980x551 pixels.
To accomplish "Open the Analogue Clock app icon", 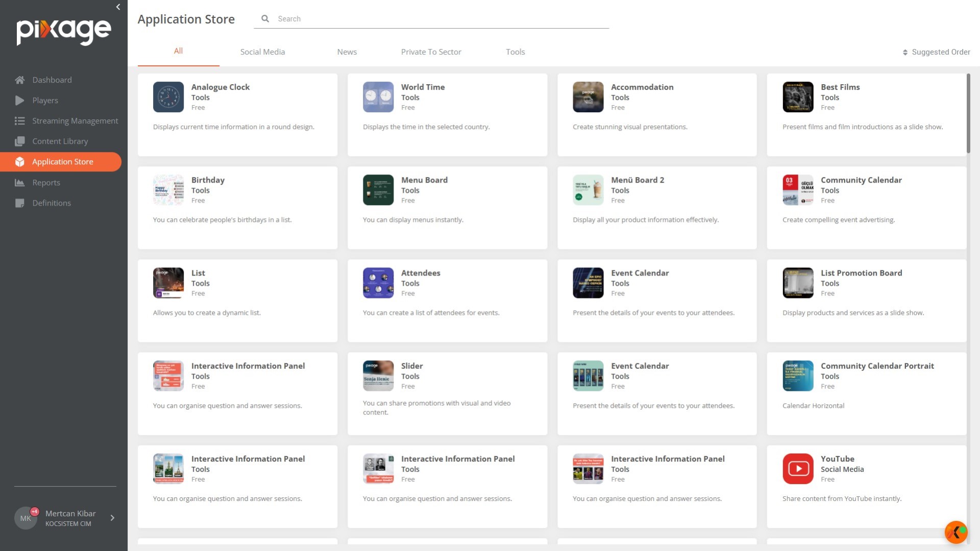I will pos(168,97).
